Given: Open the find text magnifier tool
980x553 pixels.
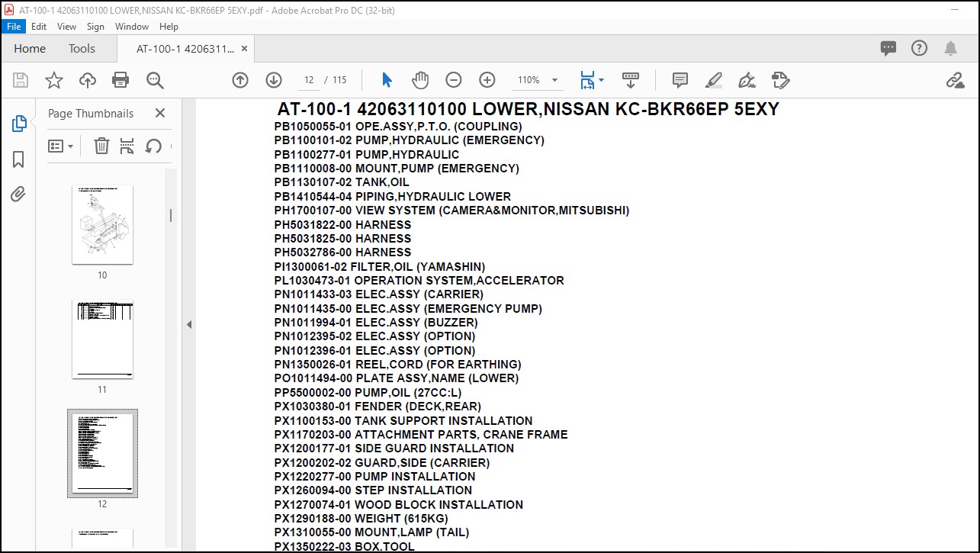Looking at the screenshot, I should 155,80.
